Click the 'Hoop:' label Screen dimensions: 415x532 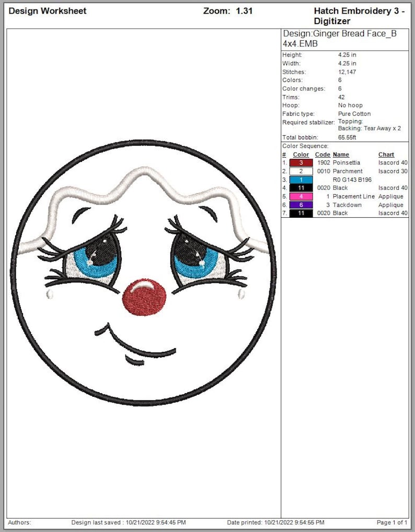[291, 105]
